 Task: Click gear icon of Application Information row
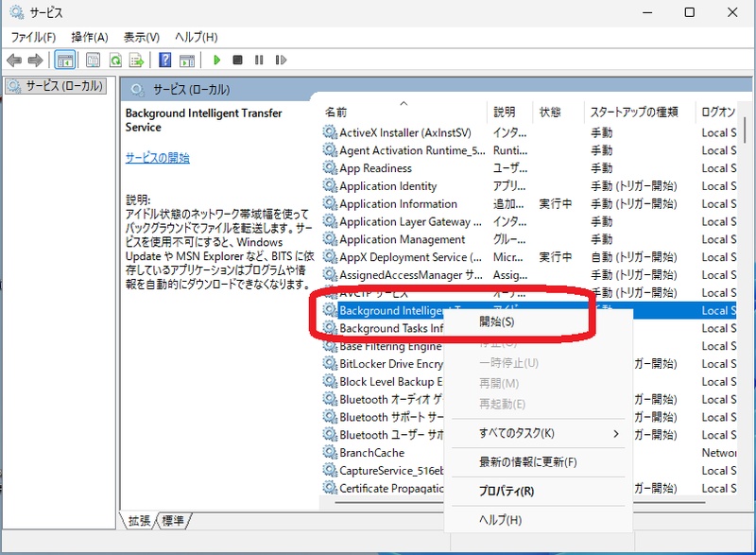[x=330, y=203]
